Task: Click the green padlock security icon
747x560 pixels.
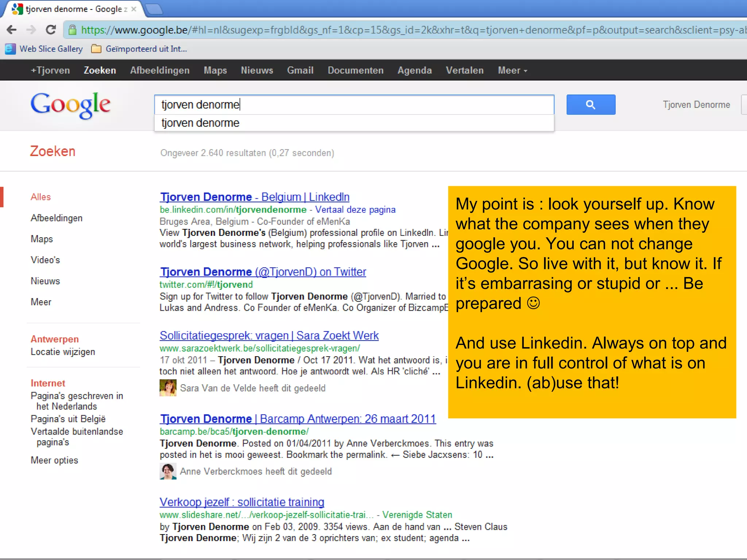Action: [x=73, y=30]
